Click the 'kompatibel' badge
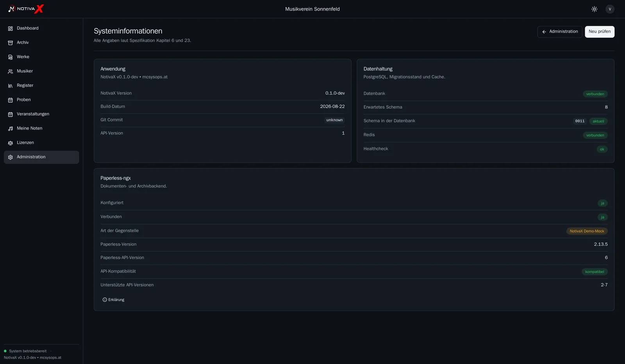This screenshot has height=364, width=625. tap(595, 272)
